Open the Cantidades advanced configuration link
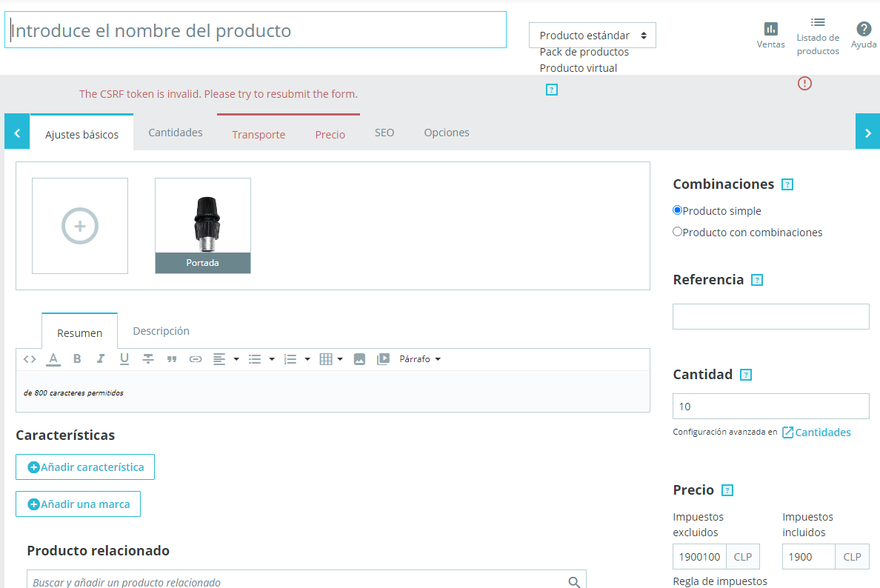880x588 pixels. click(x=816, y=432)
